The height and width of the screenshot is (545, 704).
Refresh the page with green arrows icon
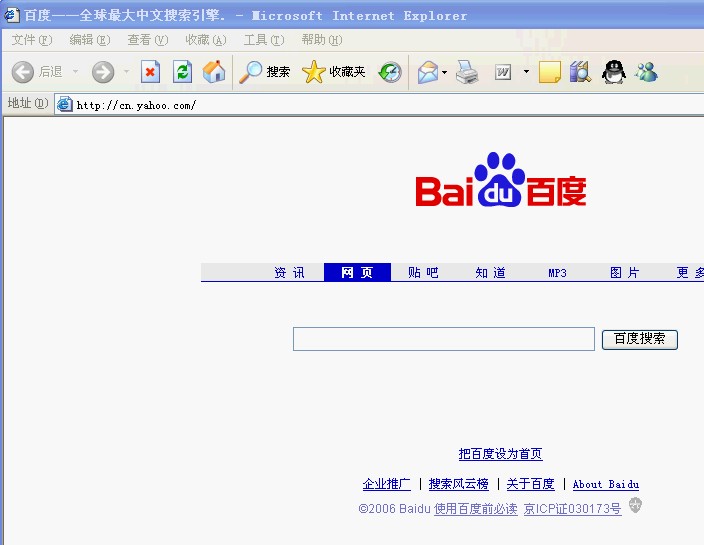pyautogui.click(x=183, y=72)
